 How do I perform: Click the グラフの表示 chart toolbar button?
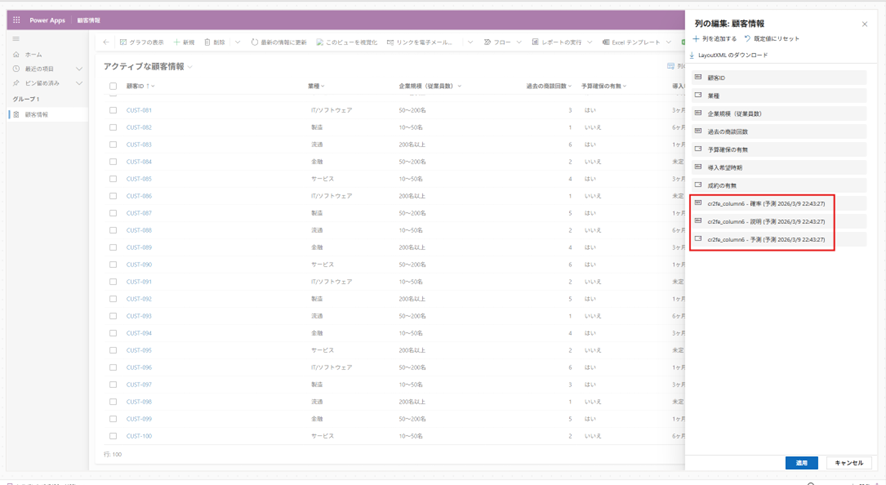click(x=141, y=43)
